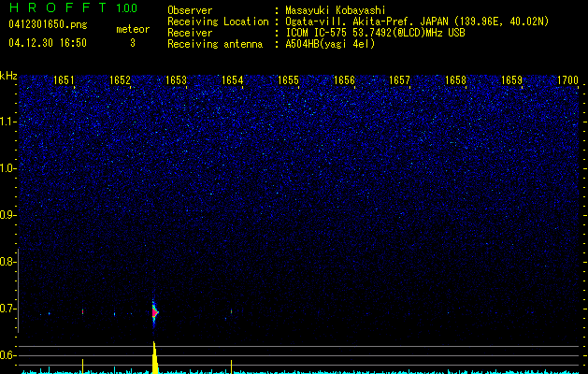The image size is (588, 374).
Task: Click the large magenta meteor echo in spectrogram
Action: point(154,312)
